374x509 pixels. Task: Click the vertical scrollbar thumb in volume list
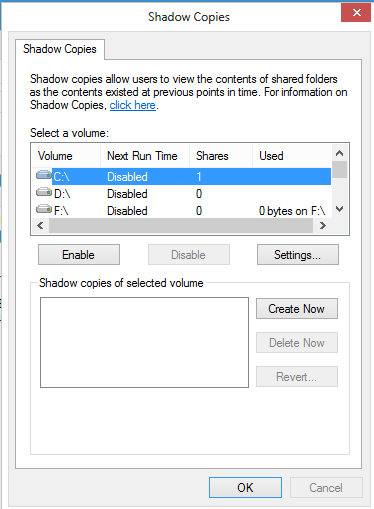tap(339, 170)
